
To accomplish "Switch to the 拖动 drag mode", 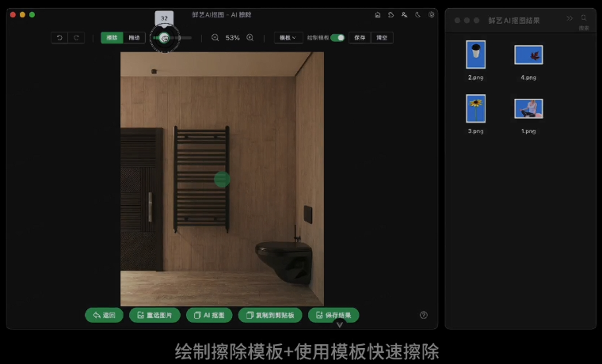I will pyautogui.click(x=134, y=38).
